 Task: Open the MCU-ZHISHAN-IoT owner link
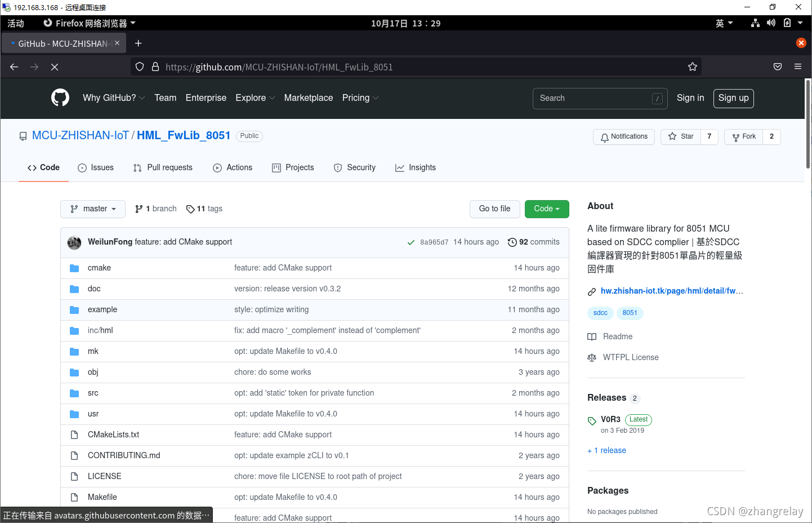(81, 135)
